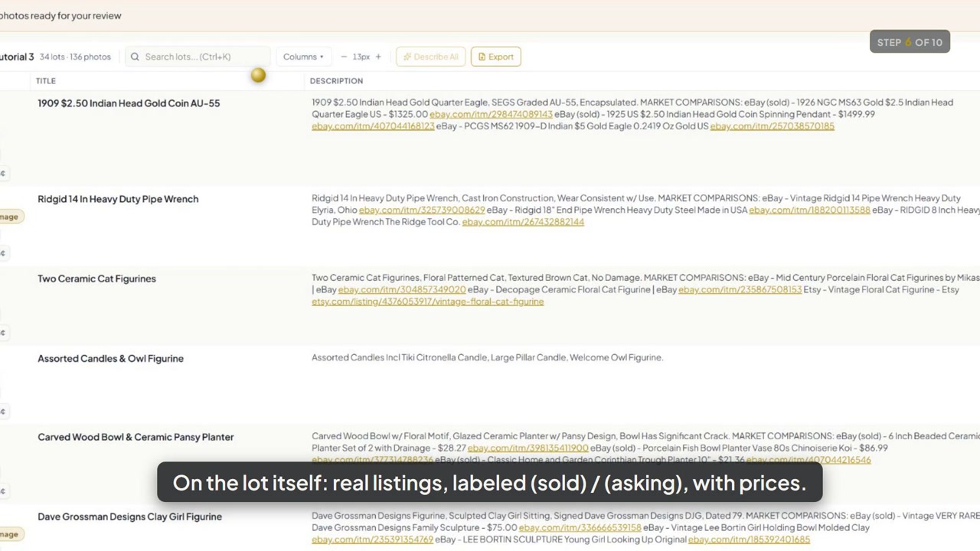Viewport: 980px width, 551px height.
Task: Open link ebay.com/itm/257038570185
Action: click(x=772, y=126)
